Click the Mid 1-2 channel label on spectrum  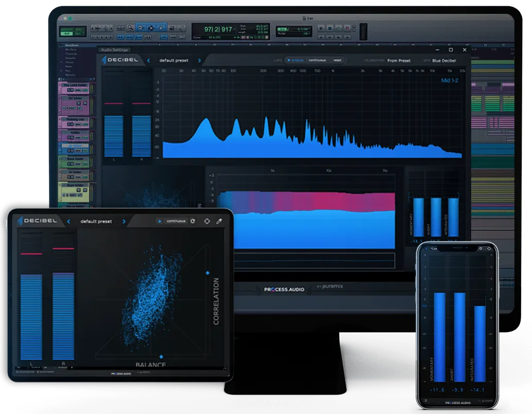pos(450,80)
